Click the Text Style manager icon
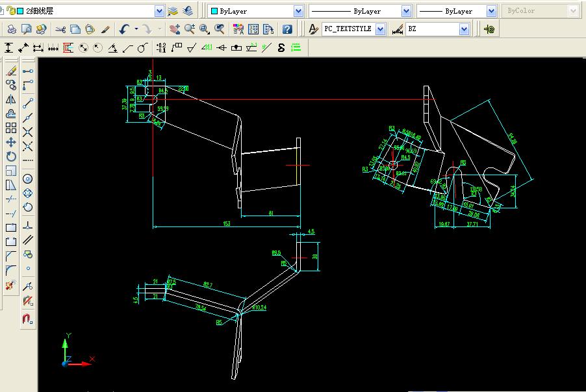The image size is (586, 392). (313, 29)
